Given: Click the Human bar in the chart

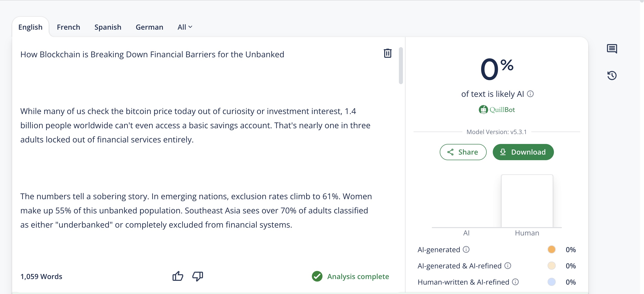Looking at the screenshot, I should 527,201.
